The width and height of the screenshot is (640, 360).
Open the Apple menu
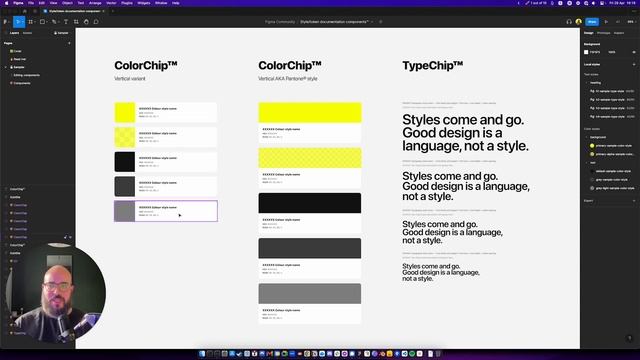coord(7,3)
